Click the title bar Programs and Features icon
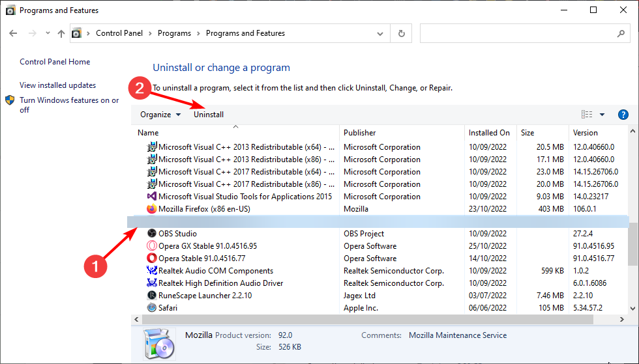The height and width of the screenshot is (364, 639). 10,10
